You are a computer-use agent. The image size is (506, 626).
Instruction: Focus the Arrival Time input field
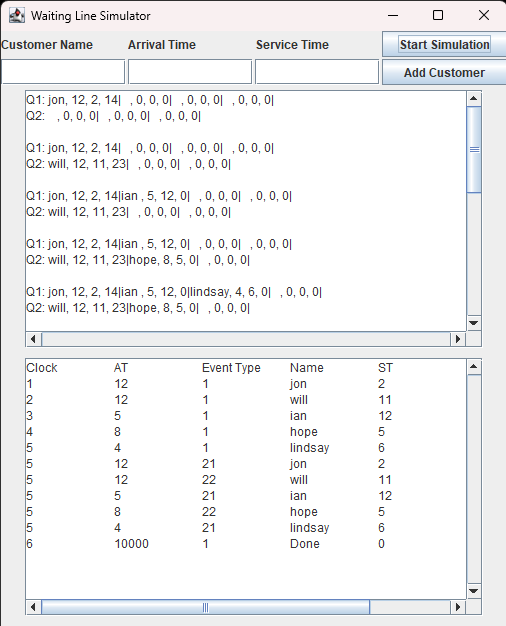pos(190,72)
